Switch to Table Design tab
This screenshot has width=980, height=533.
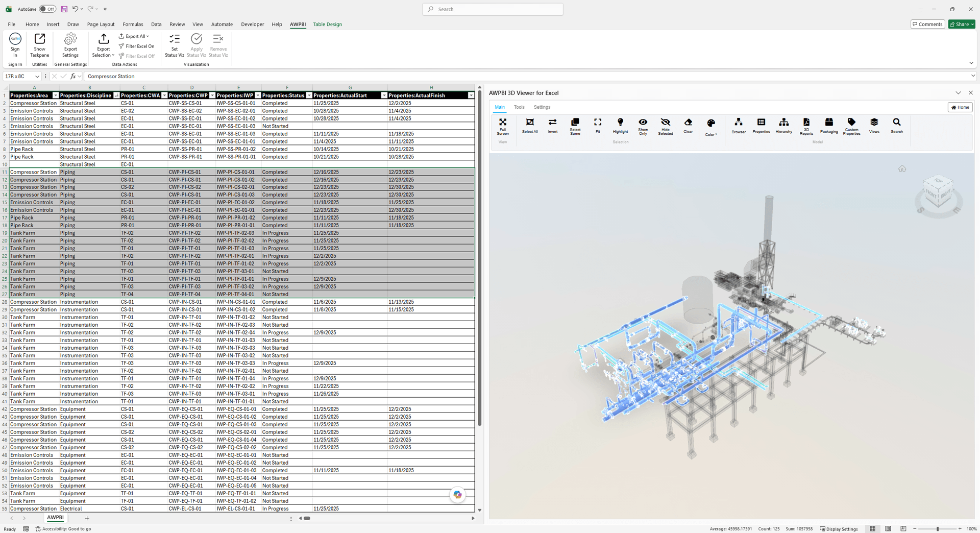click(327, 24)
